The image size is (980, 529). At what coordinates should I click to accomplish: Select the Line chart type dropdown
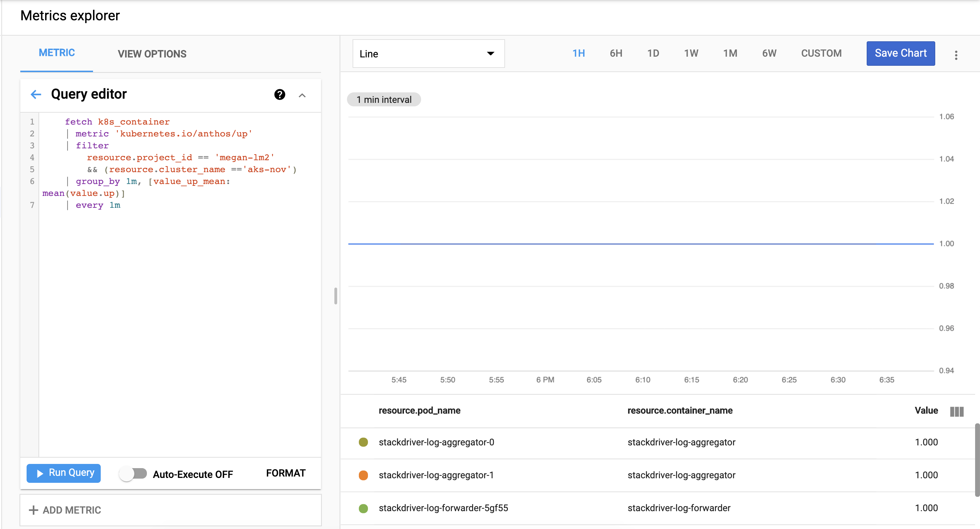(426, 54)
